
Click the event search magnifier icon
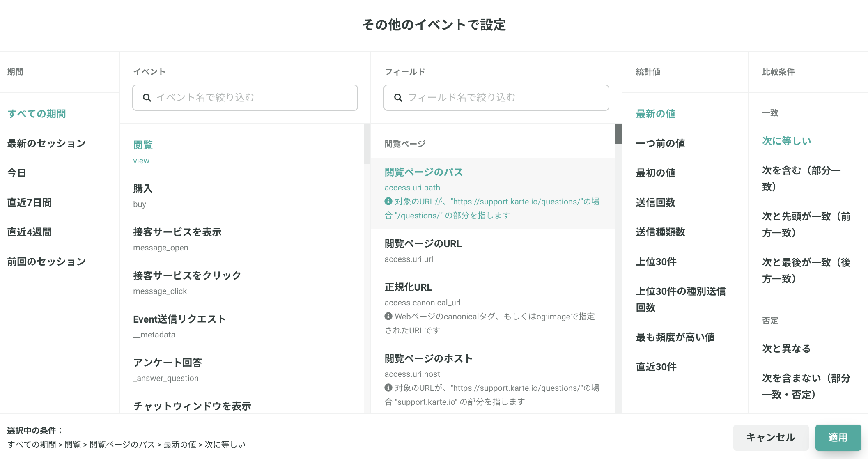[147, 98]
